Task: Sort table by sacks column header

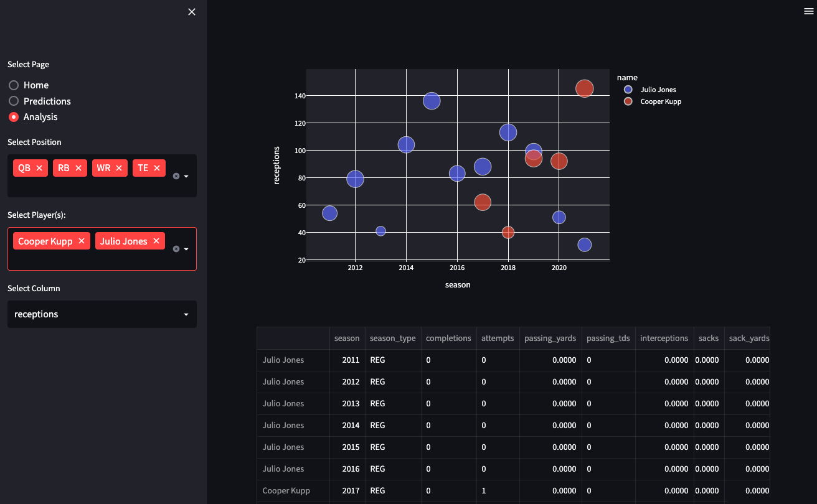Action: 709,338
